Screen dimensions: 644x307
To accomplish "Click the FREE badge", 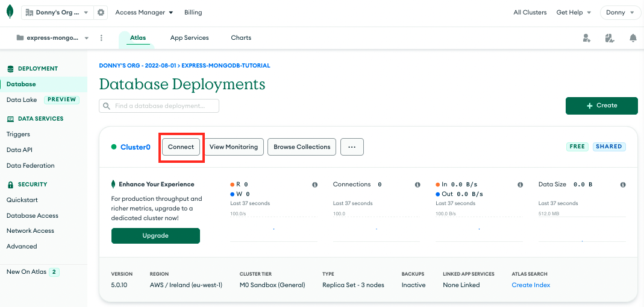I will click(577, 147).
